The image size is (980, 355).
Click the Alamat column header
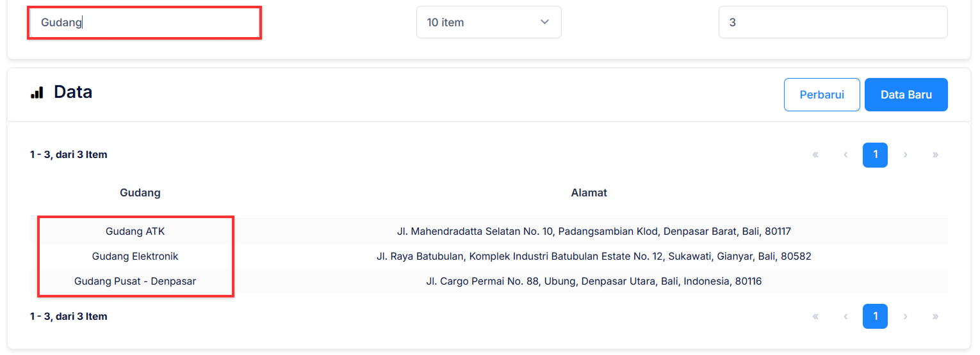pos(589,193)
